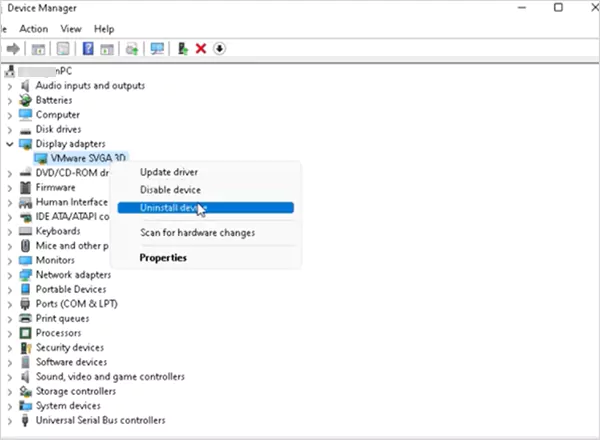
Task: Click the scan for hardware changes monitor icon
Action: click(157, 49)
